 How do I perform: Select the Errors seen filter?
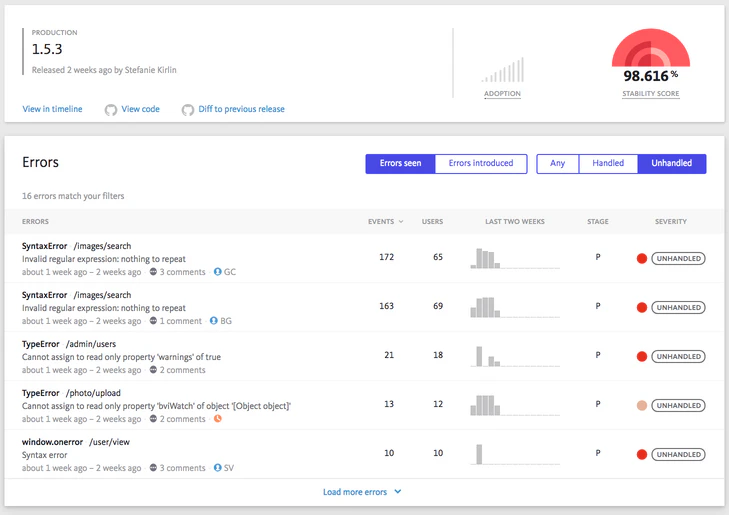[400, 164]
